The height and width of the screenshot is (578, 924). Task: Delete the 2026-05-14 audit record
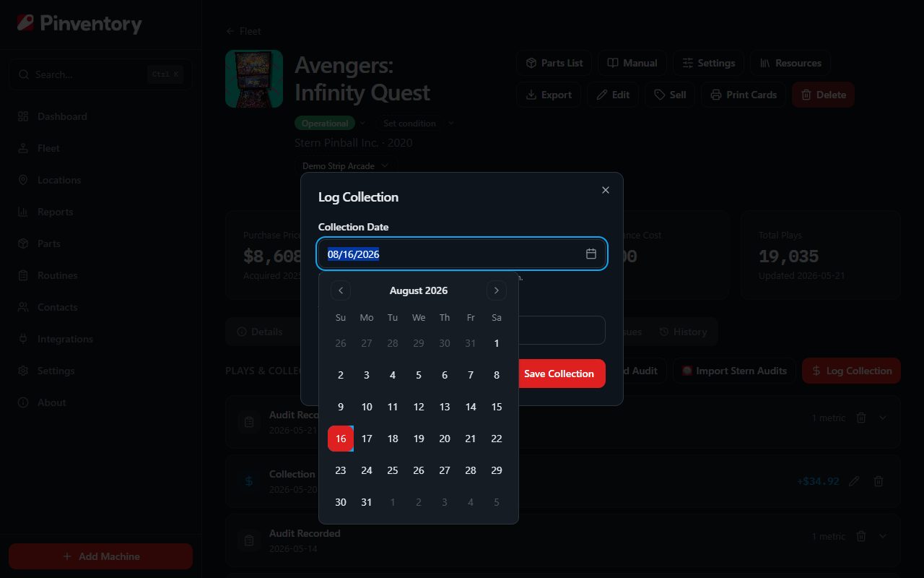point(861,536)
